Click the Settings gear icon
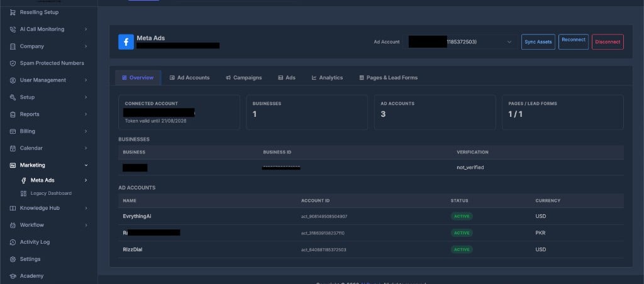Screen dimensions: 644x284 [13, 259]
